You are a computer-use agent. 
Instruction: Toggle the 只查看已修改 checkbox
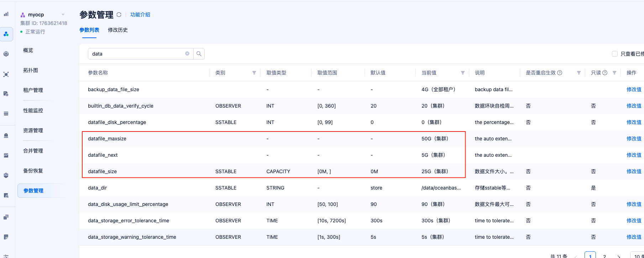pyautogui.click(x=614, y=54)
